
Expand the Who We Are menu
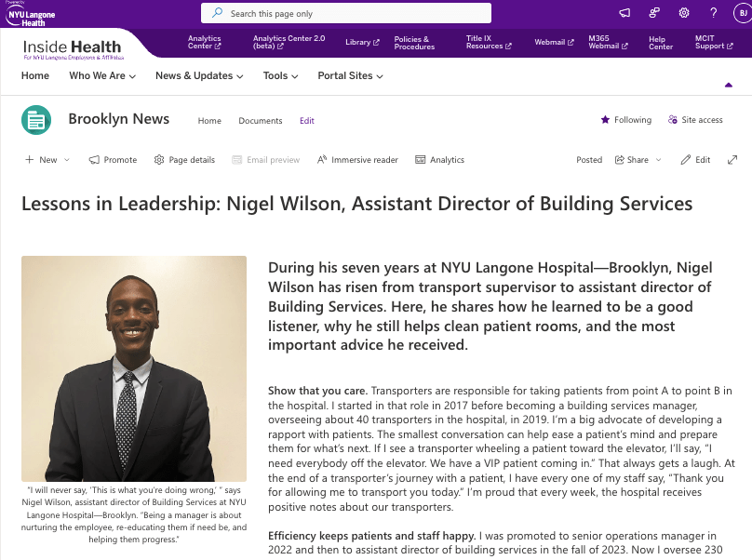(102, 75)
